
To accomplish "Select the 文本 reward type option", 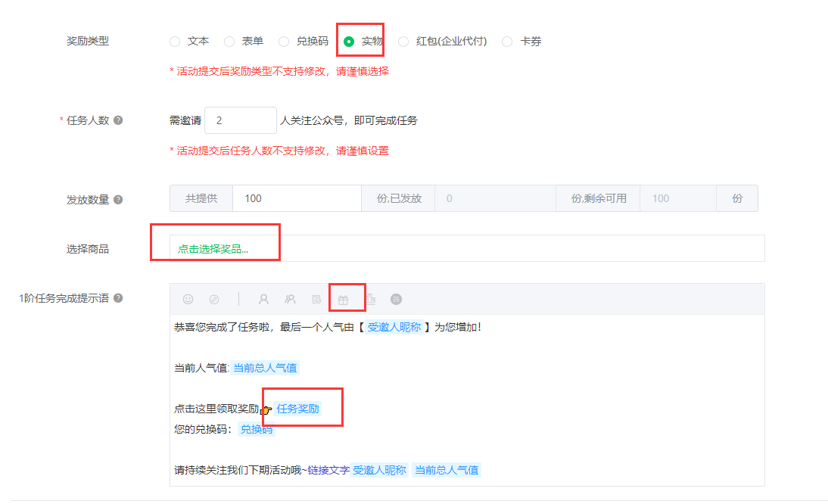I will coord(175,41).
